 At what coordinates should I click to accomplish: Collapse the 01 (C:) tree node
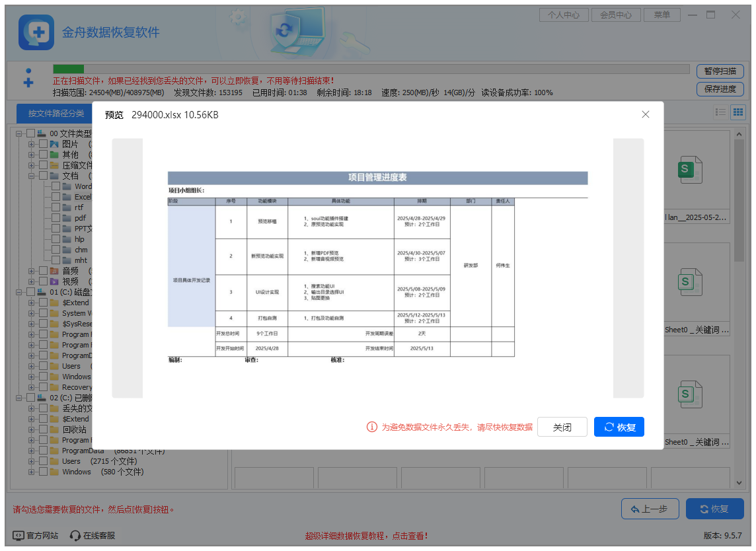click(19, 292)
